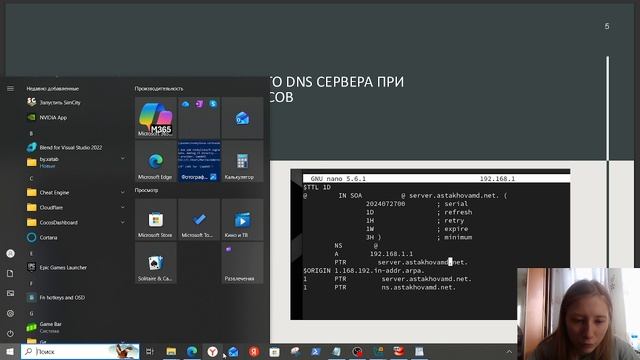Open the Развлечения tile group

click(x=242, y=263)
